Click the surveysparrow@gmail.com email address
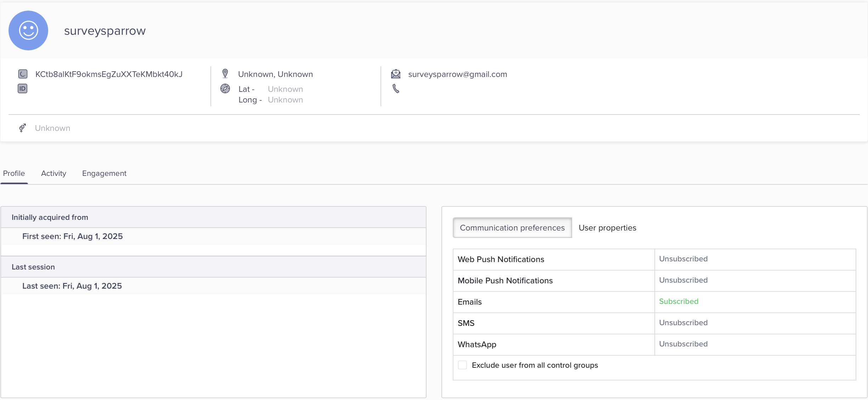This screenshot has width=868, height=400. pos(458,74)
